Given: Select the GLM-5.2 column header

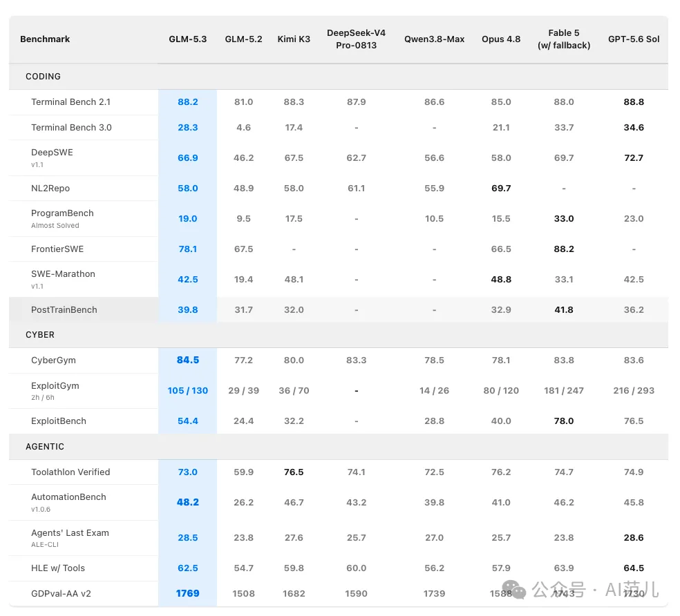Looking at the screenshot, I should pos(243,39).
